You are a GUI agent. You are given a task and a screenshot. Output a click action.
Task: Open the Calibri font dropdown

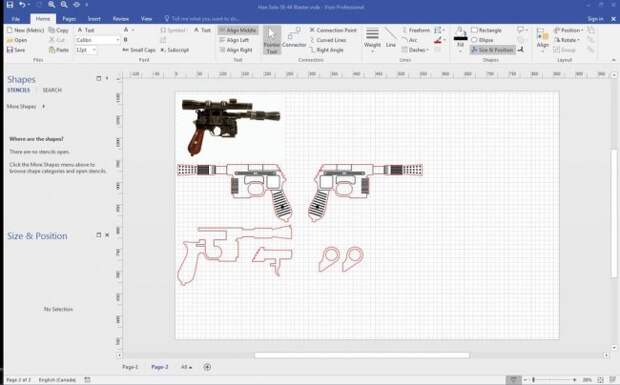point(97,40)
